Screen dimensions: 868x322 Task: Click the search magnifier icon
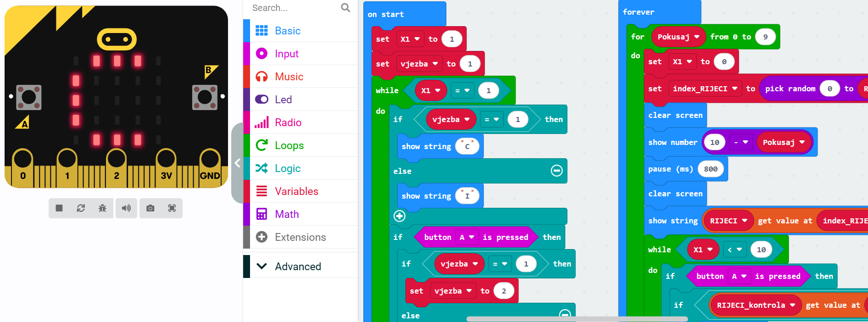pyautogui.click(x=345, y=8)
